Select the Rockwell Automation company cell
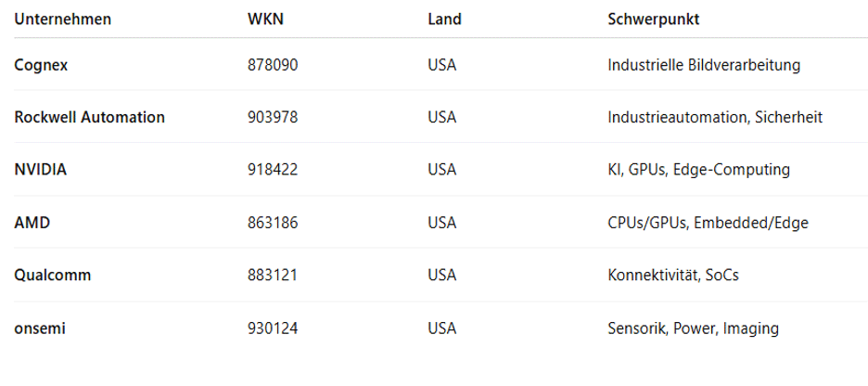The image size is (868, 386). pyautogui.click(x=90, y=117)
